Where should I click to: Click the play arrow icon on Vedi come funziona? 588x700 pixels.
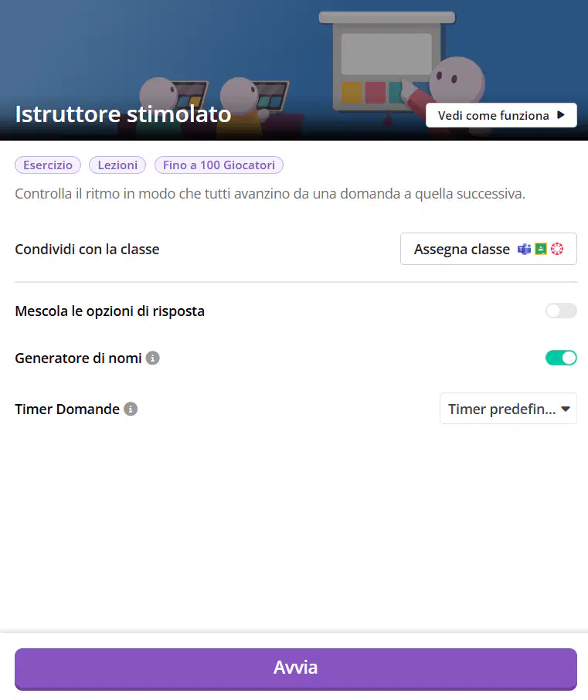(x=561, y=115)
